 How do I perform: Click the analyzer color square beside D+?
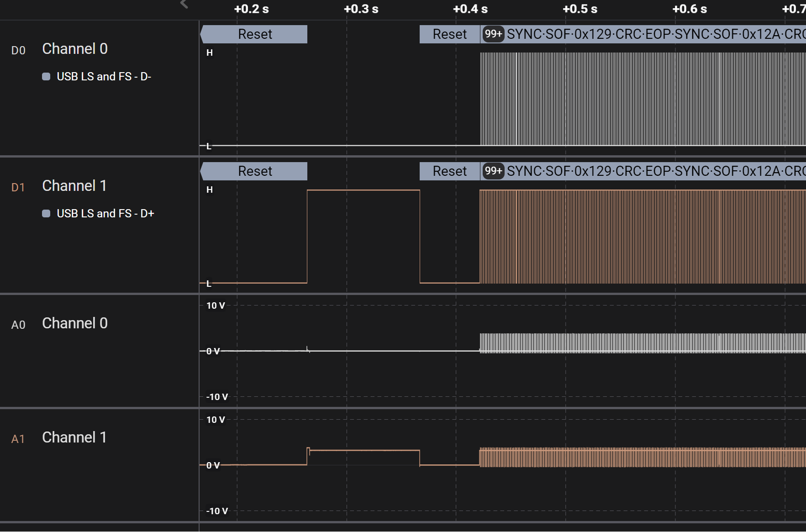pyautogui.click(x=46, y=213)
